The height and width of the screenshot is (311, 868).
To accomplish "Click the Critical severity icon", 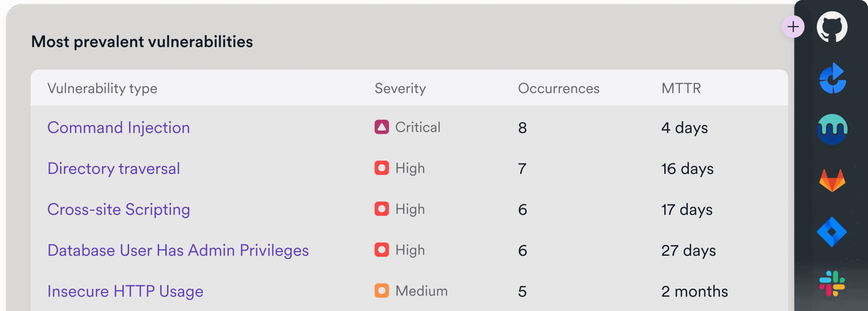I will 381,127.
